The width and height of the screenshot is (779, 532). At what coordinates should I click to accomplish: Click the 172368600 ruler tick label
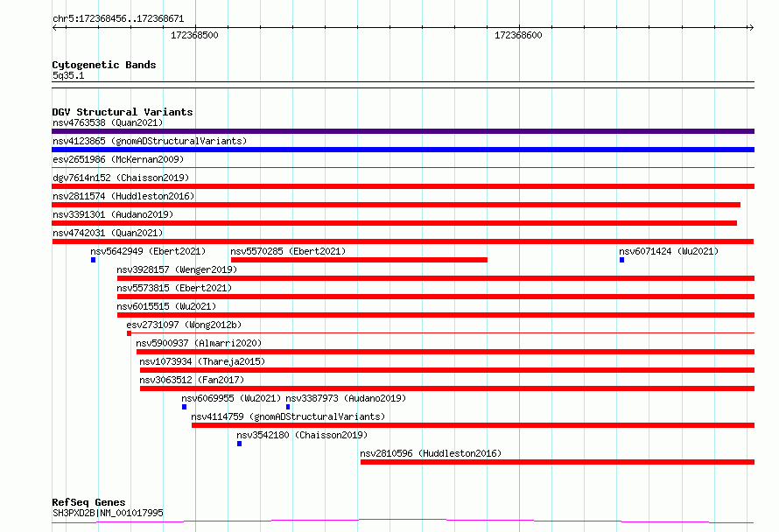tap(518, 35)
